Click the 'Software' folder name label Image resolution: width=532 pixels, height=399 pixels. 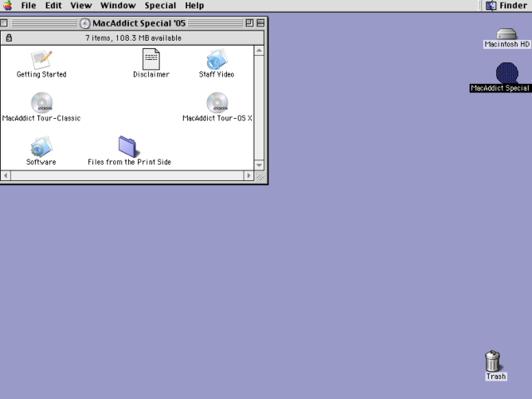tap(41, 162)
